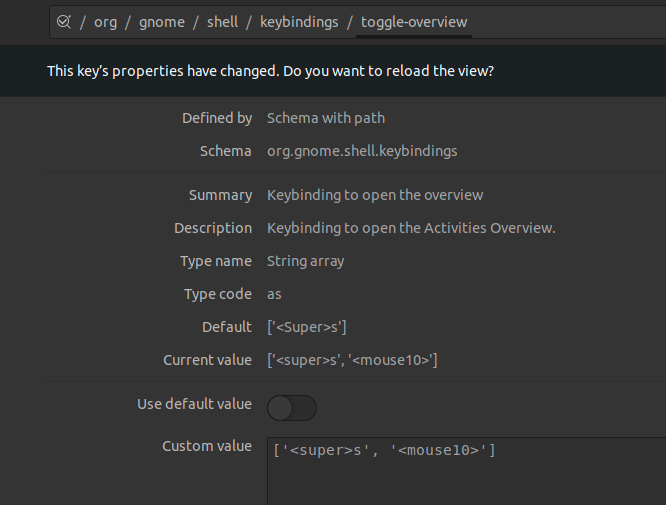
Task: Click the Current value array text
Action: pos(352,360)
